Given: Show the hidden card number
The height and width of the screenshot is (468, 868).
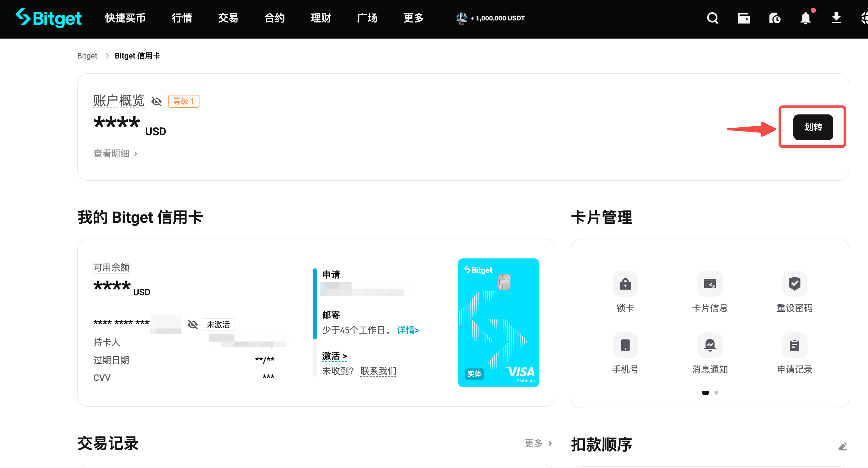Looking at the screenshot, I should click(192, 324).
